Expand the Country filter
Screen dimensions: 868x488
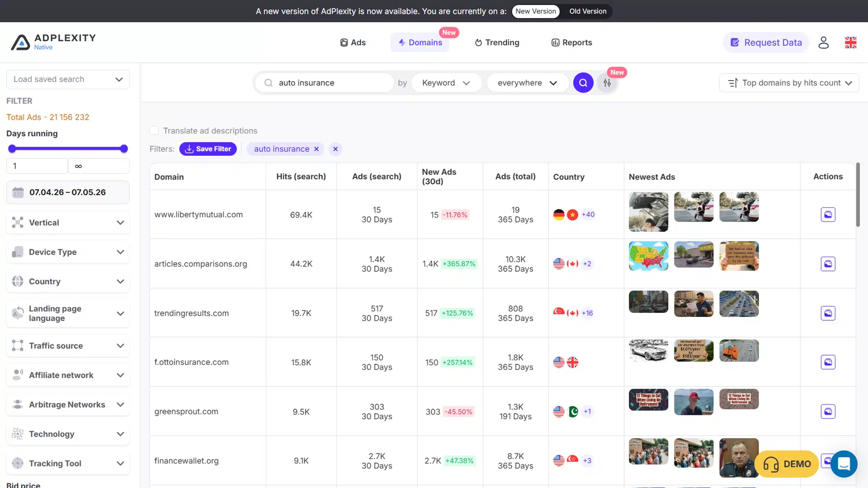[x=68, y=281]
